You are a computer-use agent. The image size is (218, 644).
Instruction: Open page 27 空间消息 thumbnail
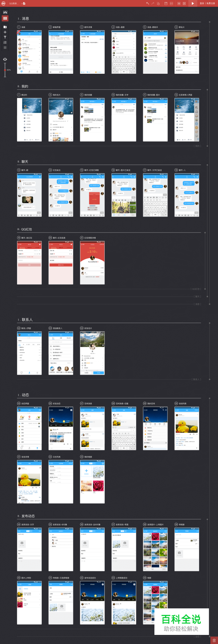tap(92, 428)
